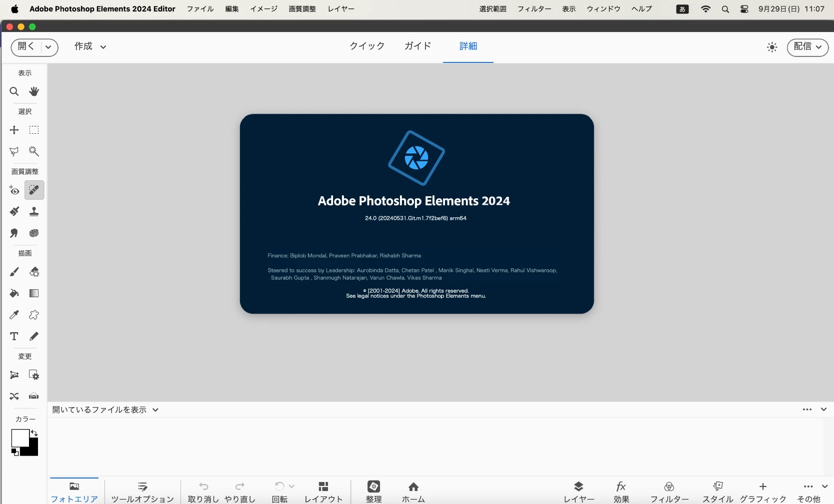Image resolution: width=834 pixels, height=504 pixels.
Task: Select the Hand tool
Action: point(34,91)
